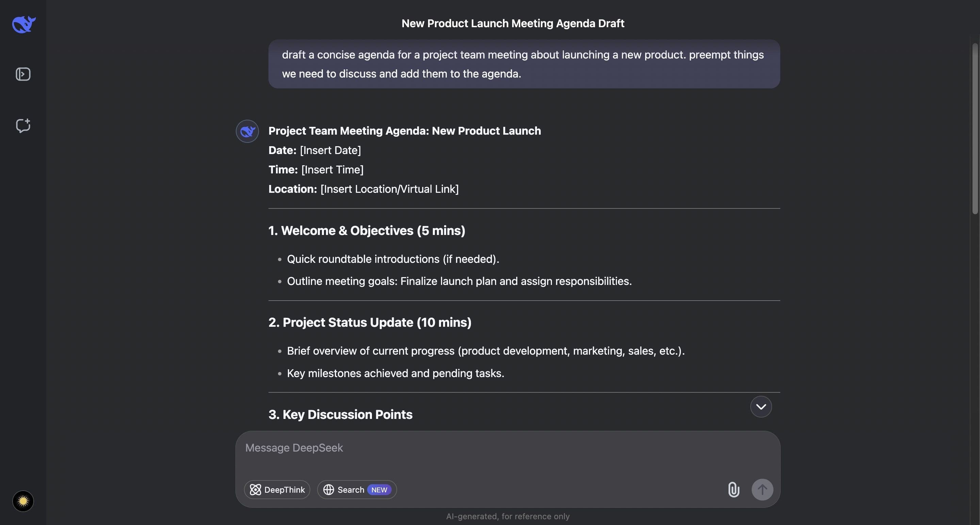Enable the Search toggle
980x525 pixels.
tap(350, 490)
